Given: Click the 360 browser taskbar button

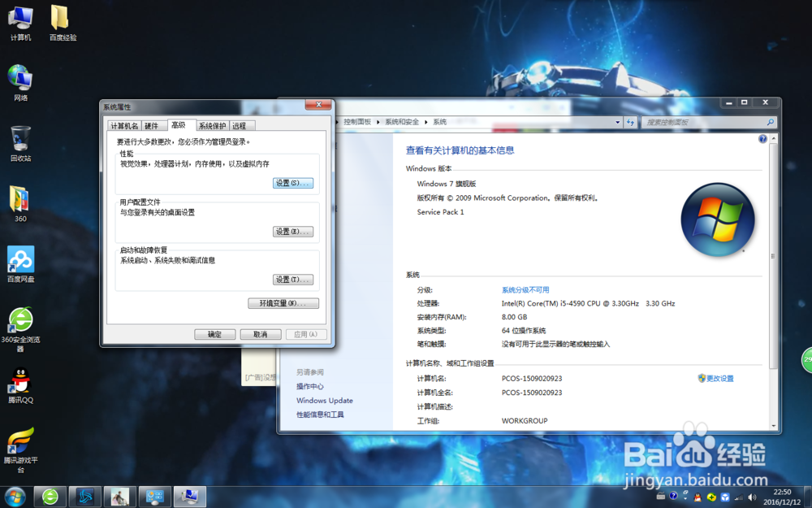Looking at the screenshot, I should (50, 497).
